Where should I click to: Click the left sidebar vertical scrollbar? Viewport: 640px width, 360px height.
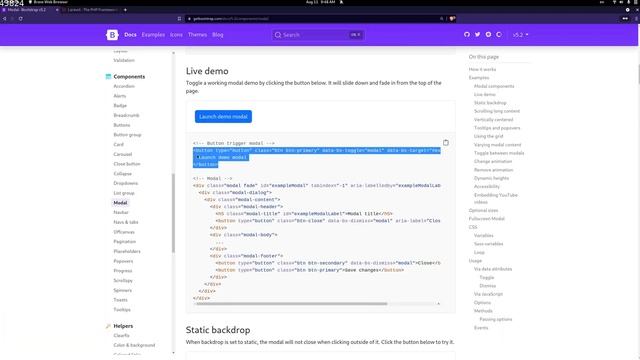coord(173,213)
